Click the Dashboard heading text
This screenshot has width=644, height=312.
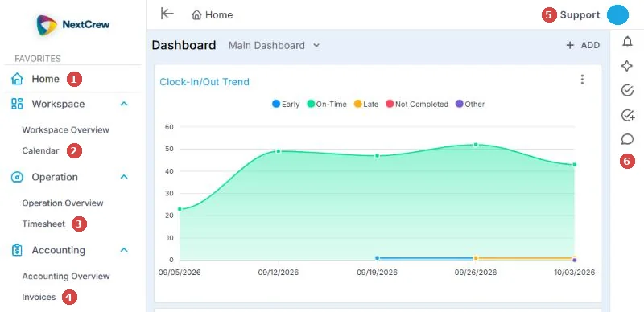(184, 45)
